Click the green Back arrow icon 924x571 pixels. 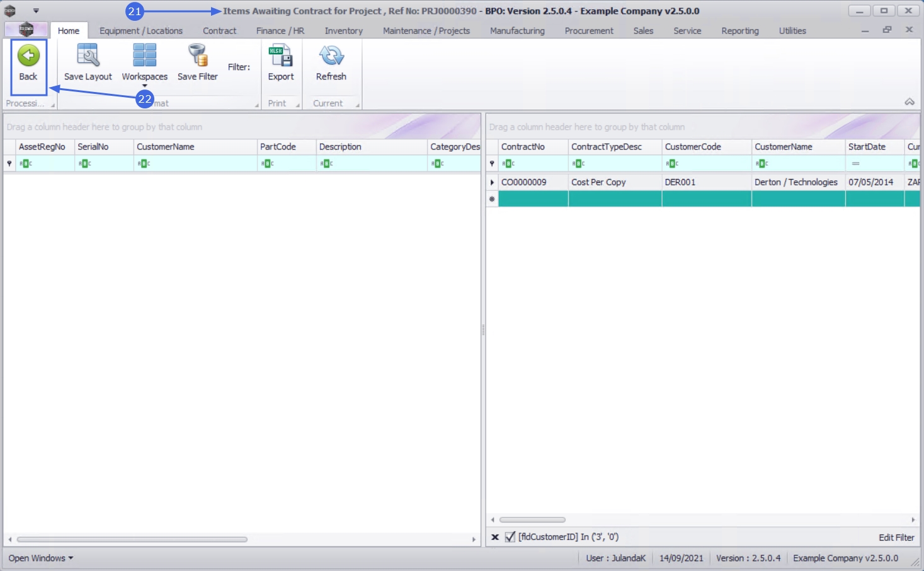click(28, 55)
